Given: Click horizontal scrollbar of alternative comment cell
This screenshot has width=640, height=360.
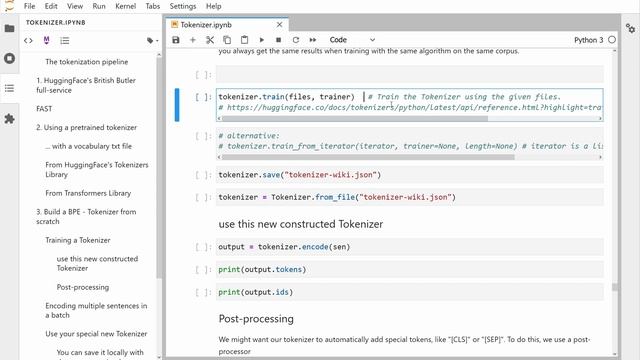Looking at the screenshot, I should click(x=368, y=157).
